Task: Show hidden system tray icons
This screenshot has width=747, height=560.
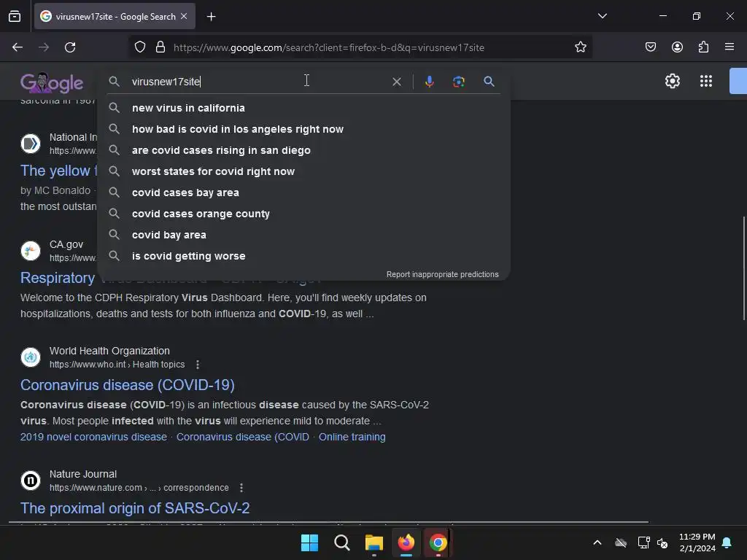Action: pos(597,542)
